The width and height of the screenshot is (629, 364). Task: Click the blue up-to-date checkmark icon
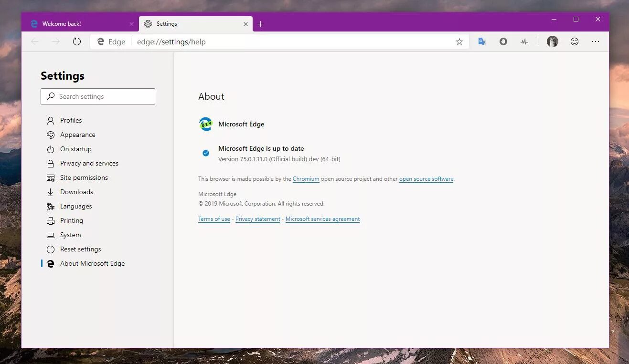[x=205, y=153]
